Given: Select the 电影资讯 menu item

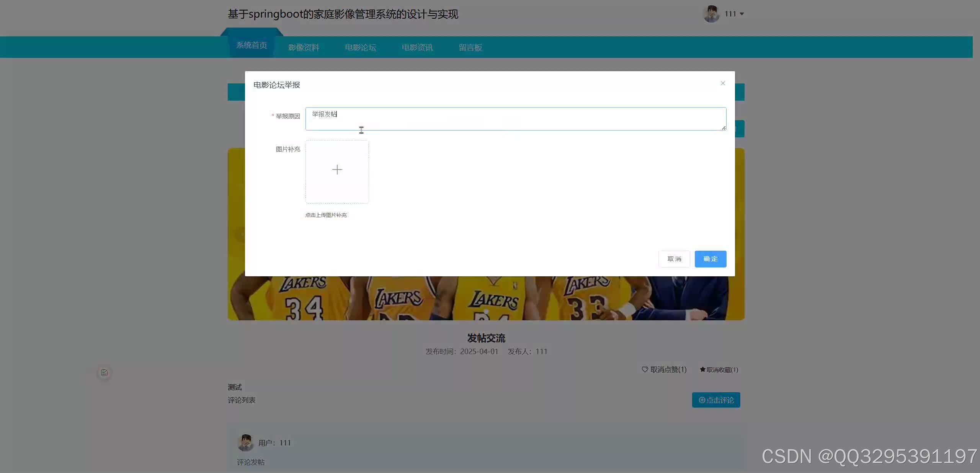Looking at the screenshot, I should pyautogui.click(x=417, y=47).
